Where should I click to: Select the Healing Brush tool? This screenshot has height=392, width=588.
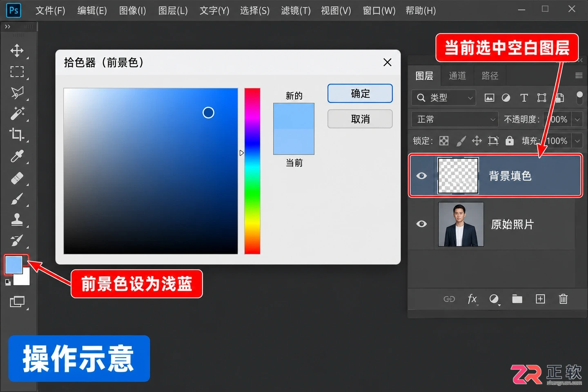coord(17,178)
